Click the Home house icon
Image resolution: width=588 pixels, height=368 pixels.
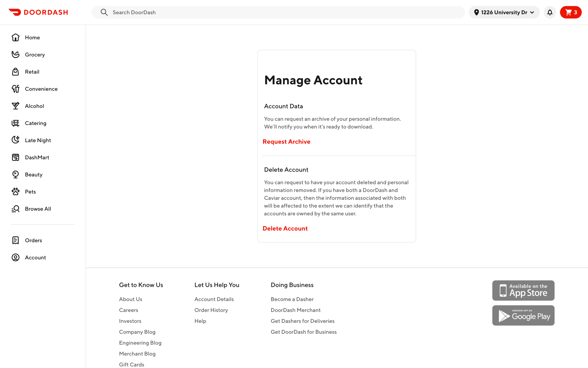click(x=16, y=37)
